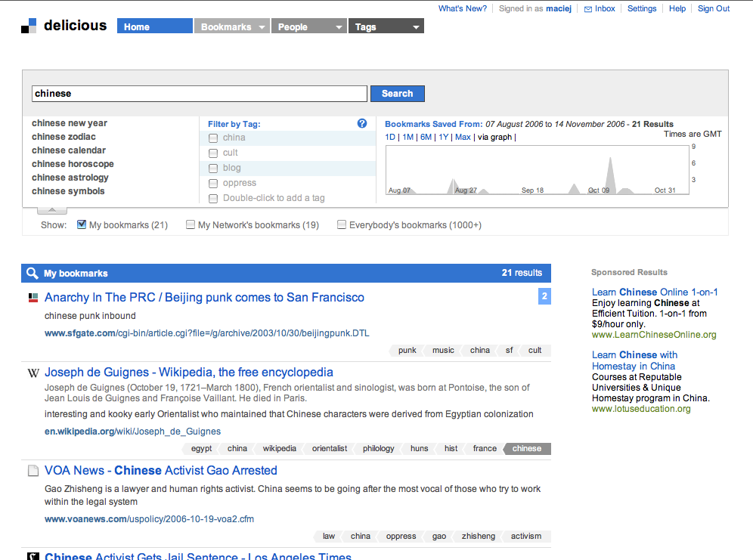Open Joseph de Guignes Wikipedia bookmark
This screenshot has height=560, width=753.
pos(189,373)
